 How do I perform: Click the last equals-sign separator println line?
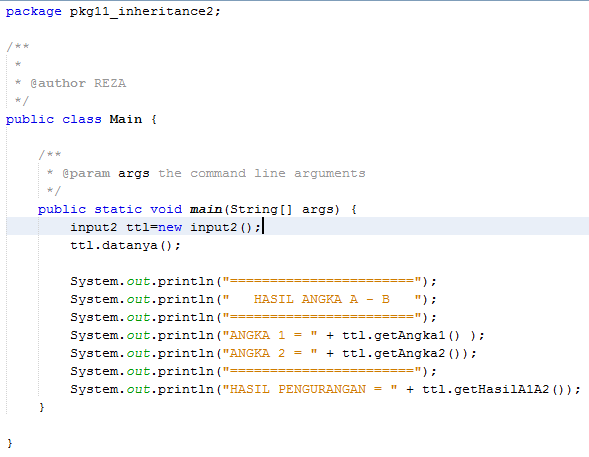254,371
